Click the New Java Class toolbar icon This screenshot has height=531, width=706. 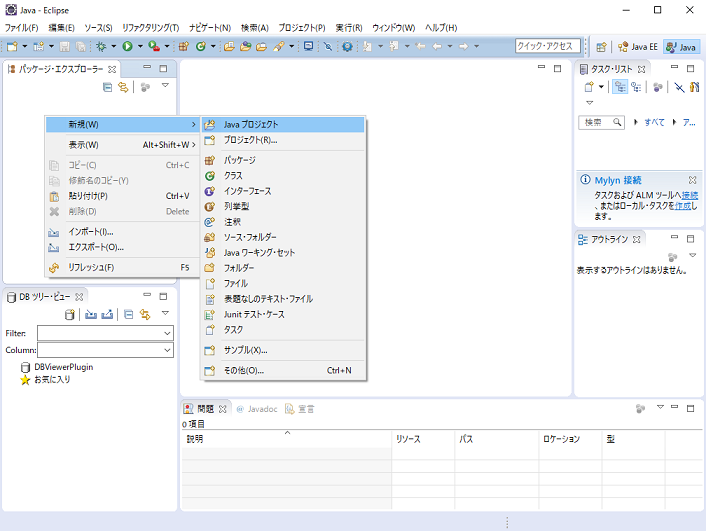pos(201,46)
